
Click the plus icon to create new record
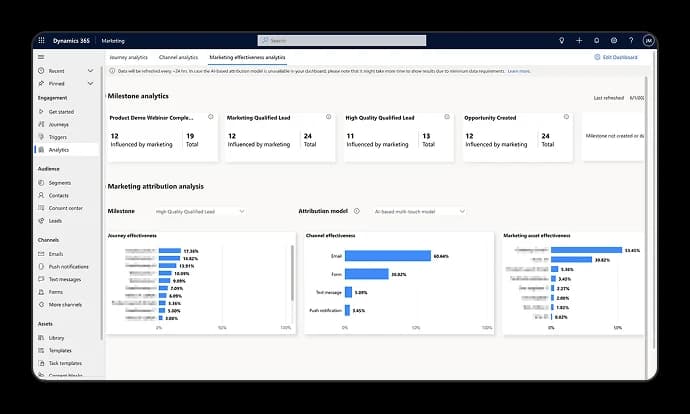coord(579,41)
